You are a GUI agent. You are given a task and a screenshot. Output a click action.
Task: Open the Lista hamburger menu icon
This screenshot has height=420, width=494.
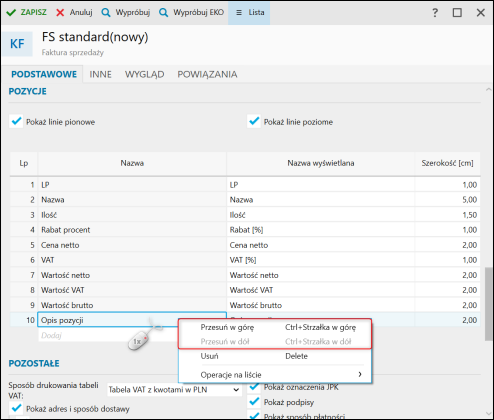pyautogui.click(x=239, y=13)
